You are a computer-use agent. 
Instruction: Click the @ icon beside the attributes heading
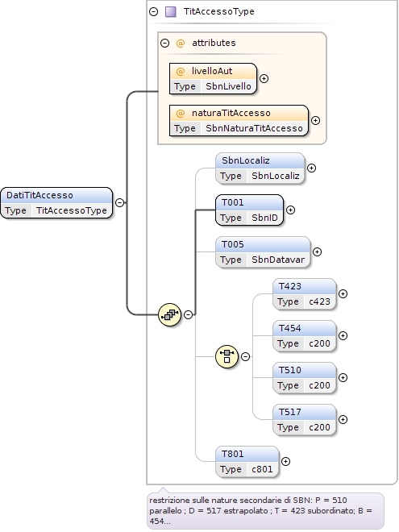pos(181,43)
